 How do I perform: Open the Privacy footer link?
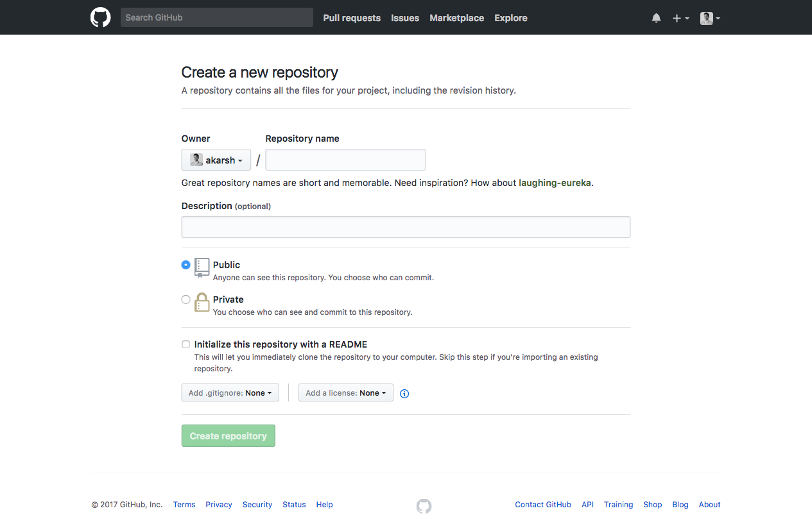click(219, 505)
